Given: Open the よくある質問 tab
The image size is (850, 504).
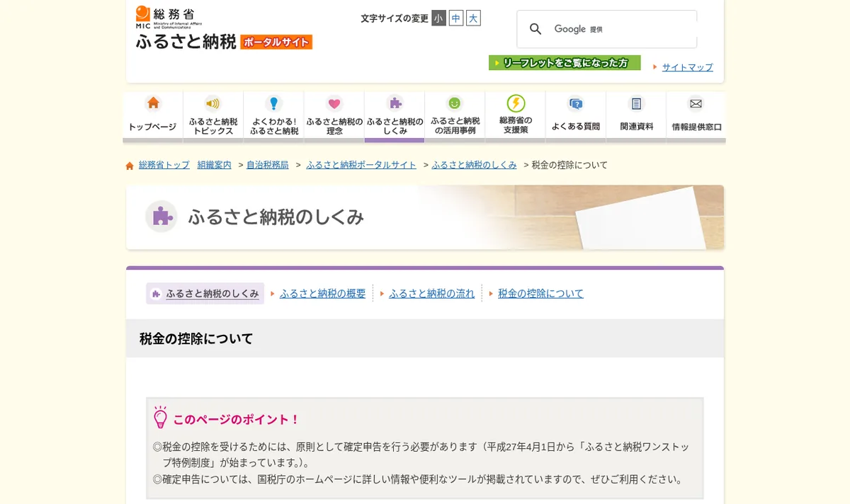Looking at the screenshot, I should (x=576, y=117).
